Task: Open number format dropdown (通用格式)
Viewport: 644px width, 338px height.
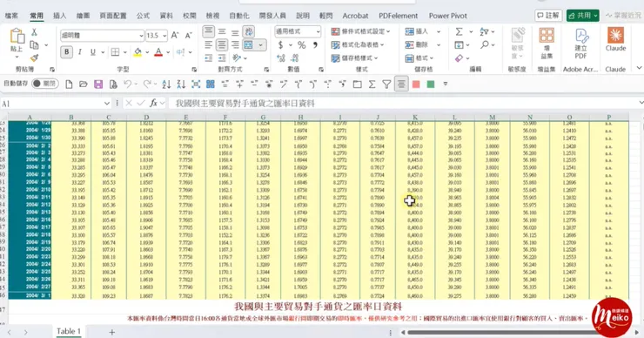Action: (318, 31)
